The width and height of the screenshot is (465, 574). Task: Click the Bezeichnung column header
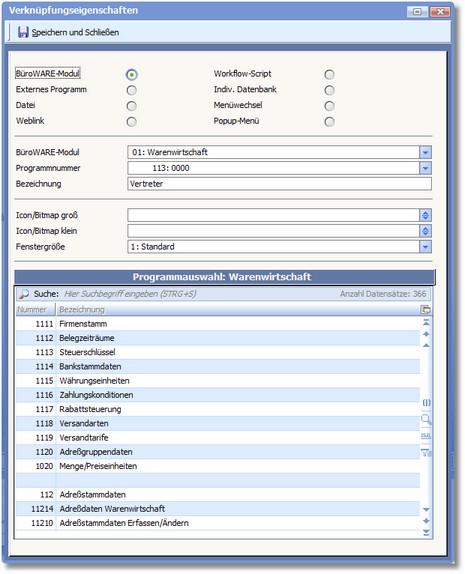[x=238, y=310]
